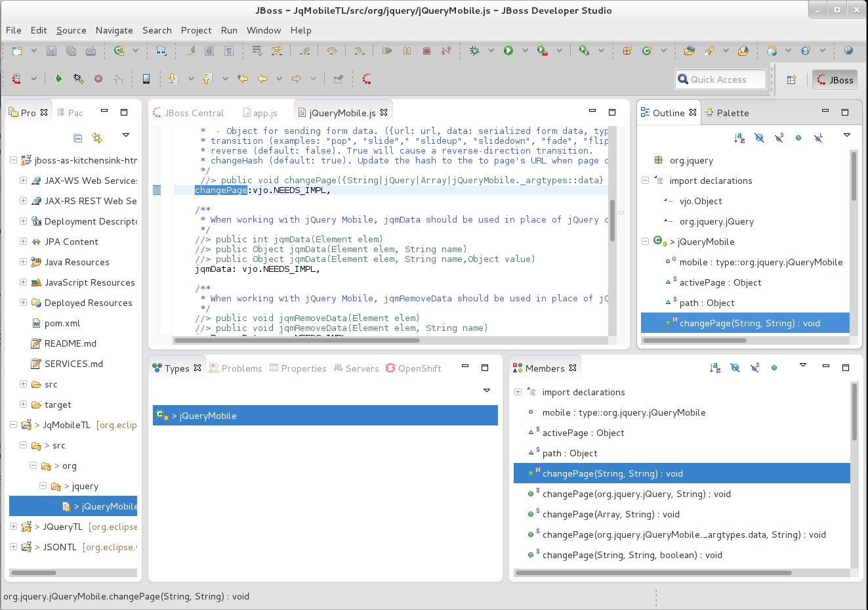The width and height of the screenshot is (868, 610).
Task: Toggle Hide Local Types in Outline
Action: pyautogui.click(x=818, y=138)
